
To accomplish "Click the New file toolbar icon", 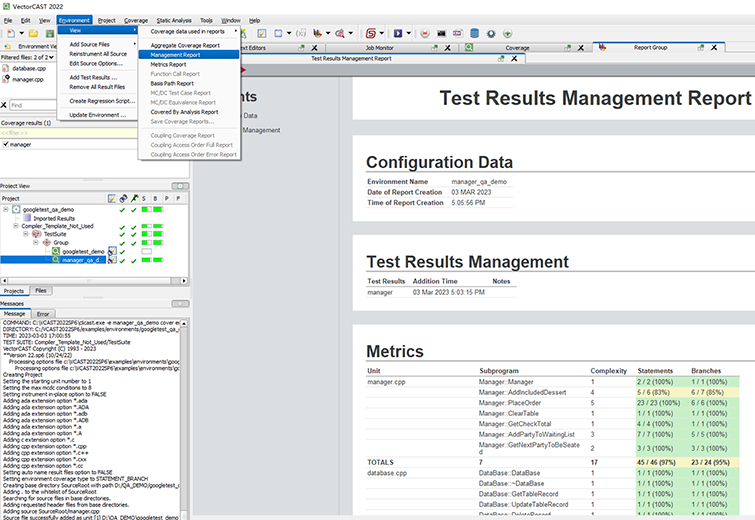I will coord(11,33).
